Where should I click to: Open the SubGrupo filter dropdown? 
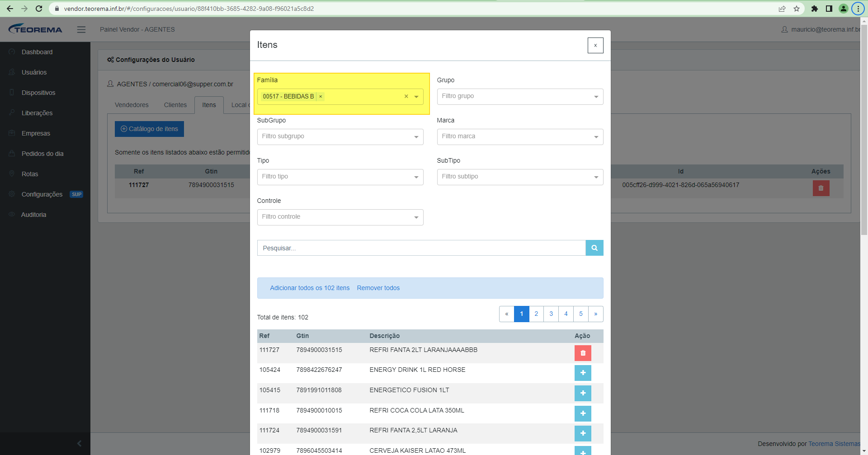point(340,137)
